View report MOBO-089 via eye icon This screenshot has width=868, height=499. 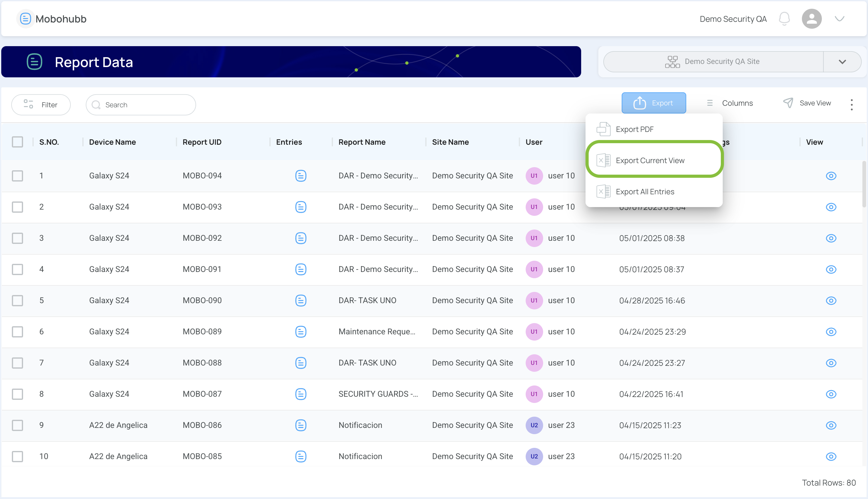(831, 332)
